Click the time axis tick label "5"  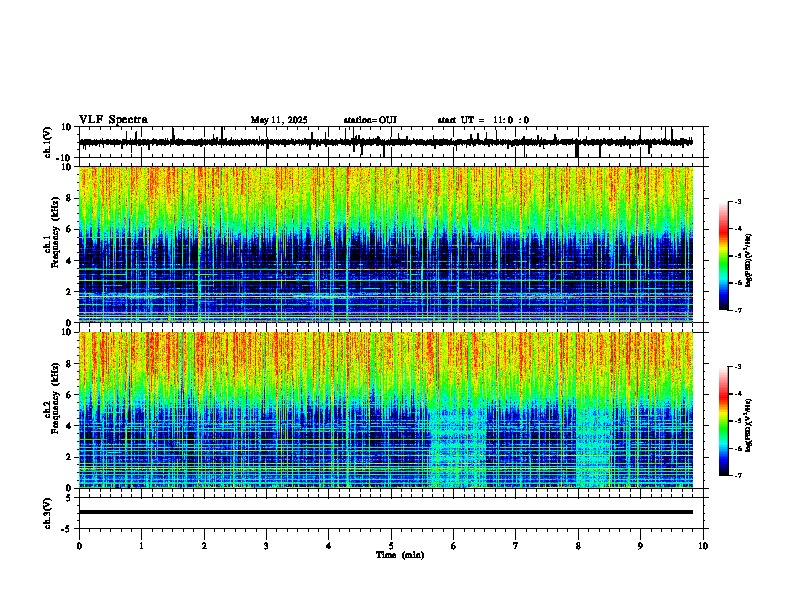(391, 546)
